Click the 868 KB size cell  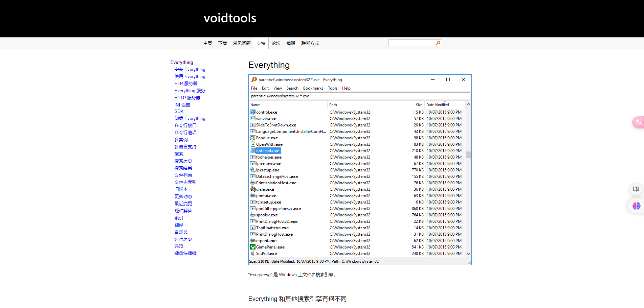click(418, 209)
